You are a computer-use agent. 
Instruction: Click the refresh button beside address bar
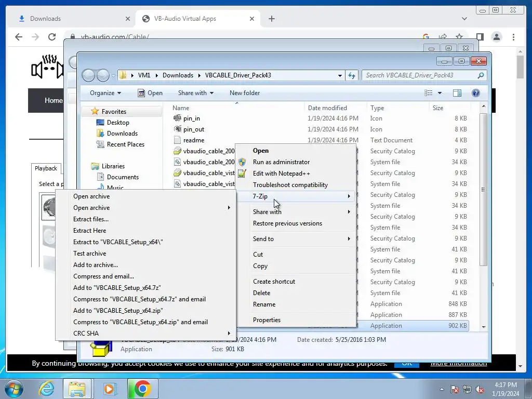352,76
